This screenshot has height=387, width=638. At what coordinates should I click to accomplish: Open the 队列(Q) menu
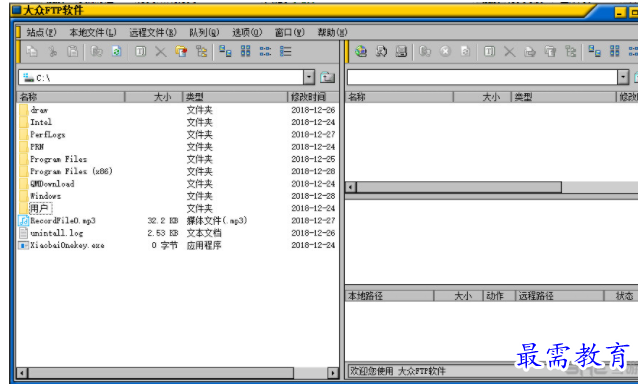(204, 32)
